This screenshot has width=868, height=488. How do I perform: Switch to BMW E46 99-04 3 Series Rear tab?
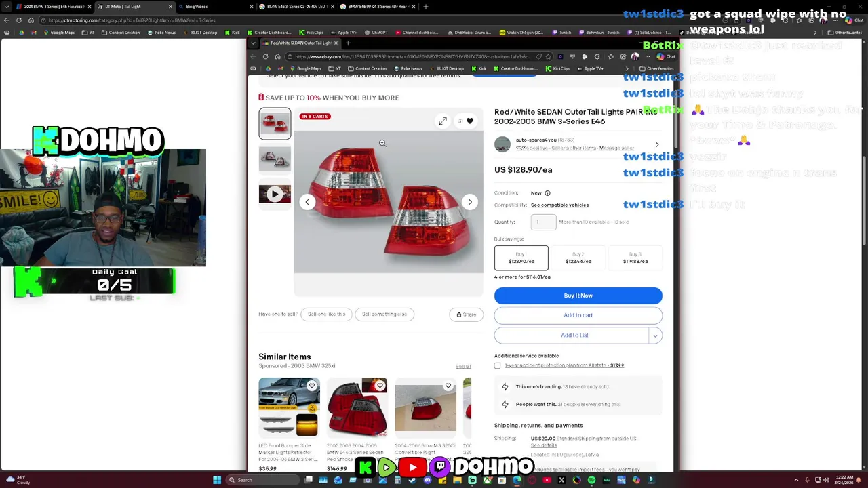coord(378,7)
